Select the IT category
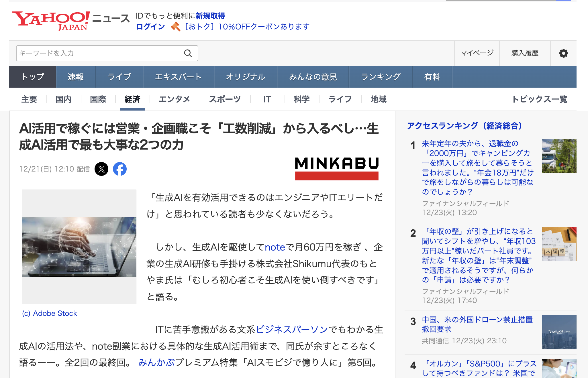Viewport: 588px width, 378px height. tap(267, 99)
